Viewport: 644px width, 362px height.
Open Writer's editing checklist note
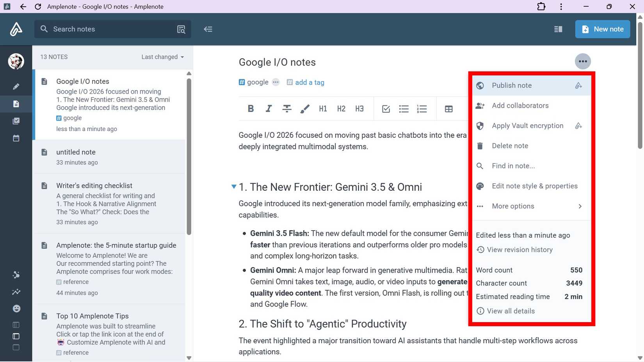[x=110, y=204]
